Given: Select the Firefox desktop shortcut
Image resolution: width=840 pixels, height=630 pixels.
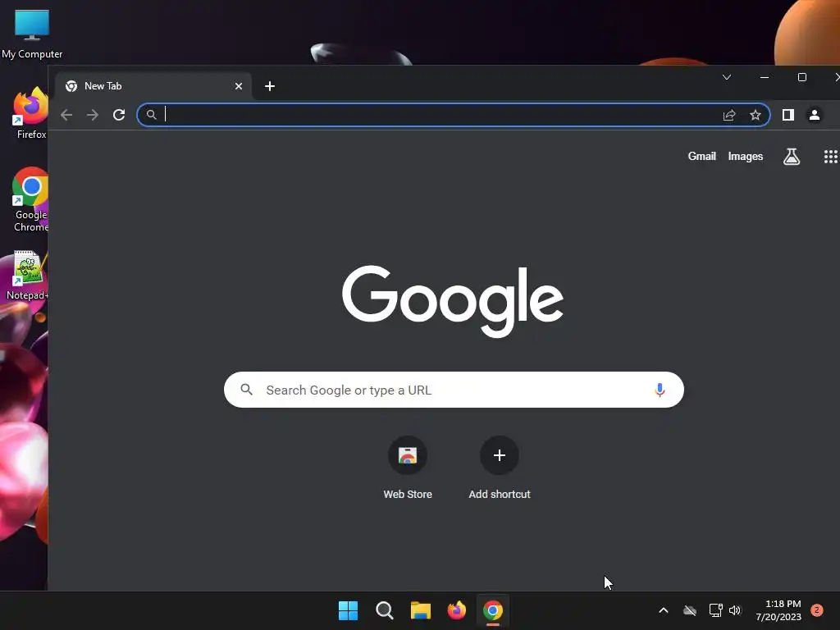Looking at the screenshot, I should click(31, 113).
